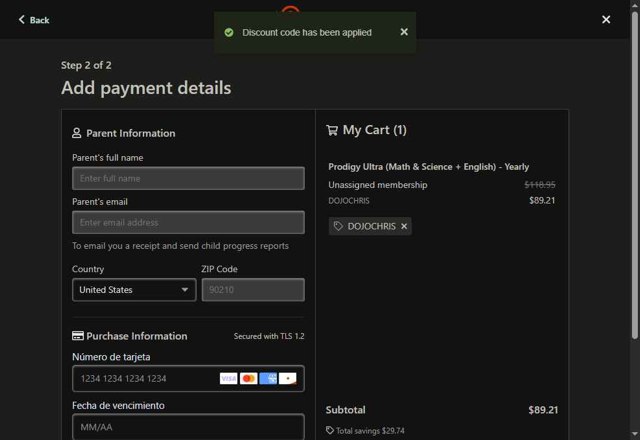The height and width of the screenshot is (440, 640).
Task: Click the tag icon on DOJOCHRIS chip
Action: [338, 226]
